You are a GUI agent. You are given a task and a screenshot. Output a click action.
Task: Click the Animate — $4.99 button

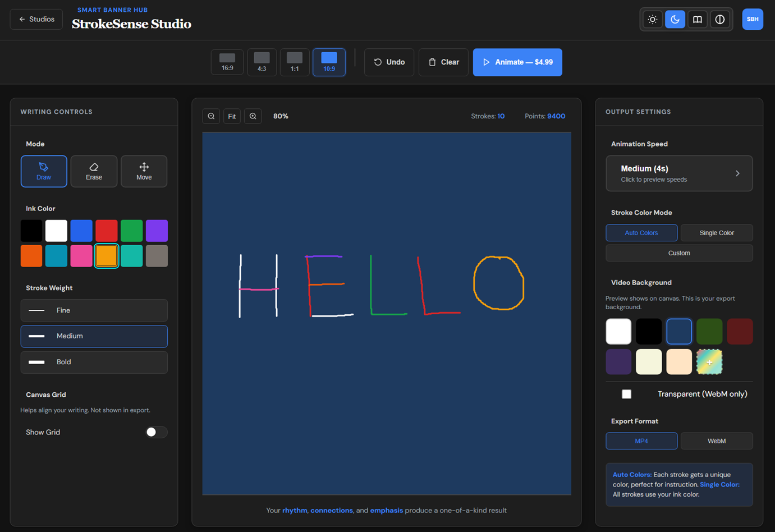(x=517, y=62)
